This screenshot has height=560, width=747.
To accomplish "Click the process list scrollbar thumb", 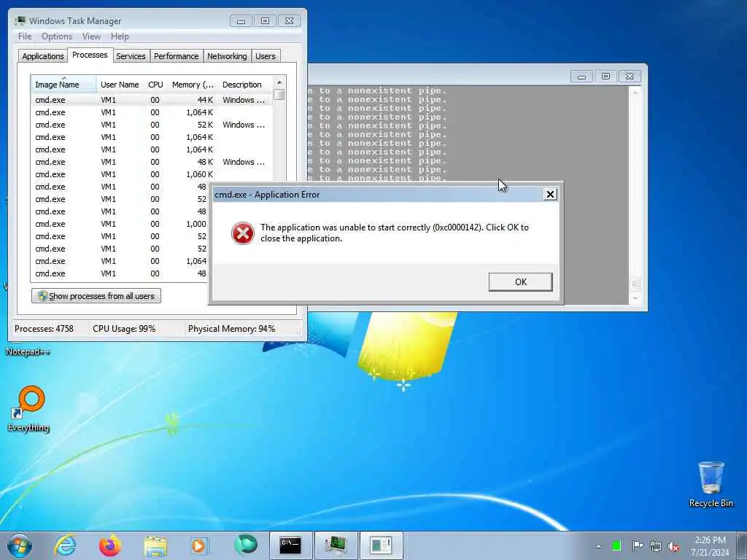I will point(279,95).
